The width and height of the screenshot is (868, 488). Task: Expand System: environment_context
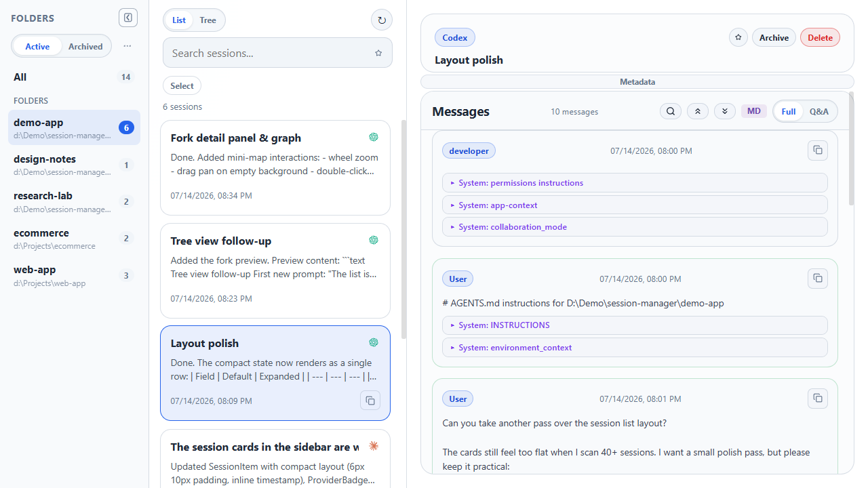[635, 347]
